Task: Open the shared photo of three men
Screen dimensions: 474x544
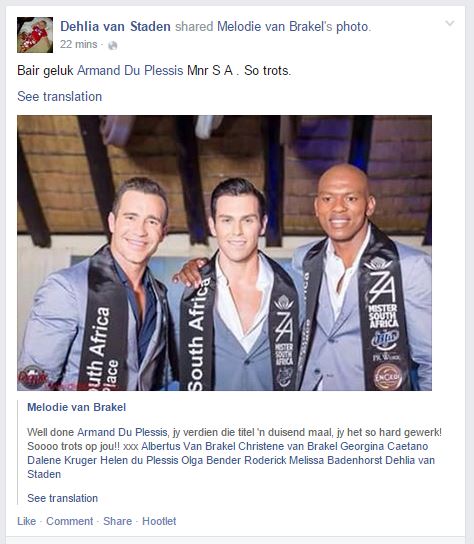Action: pyautogui.click(x=225, y=253)
